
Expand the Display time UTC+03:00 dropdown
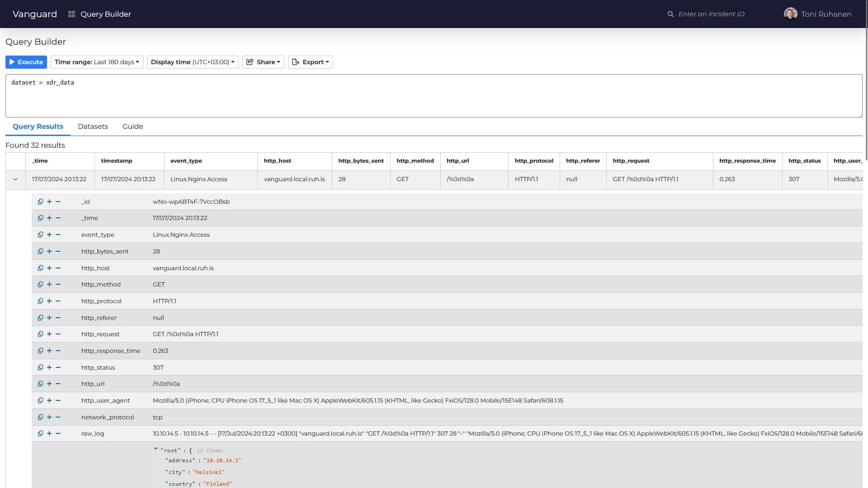tap(193, 62)
